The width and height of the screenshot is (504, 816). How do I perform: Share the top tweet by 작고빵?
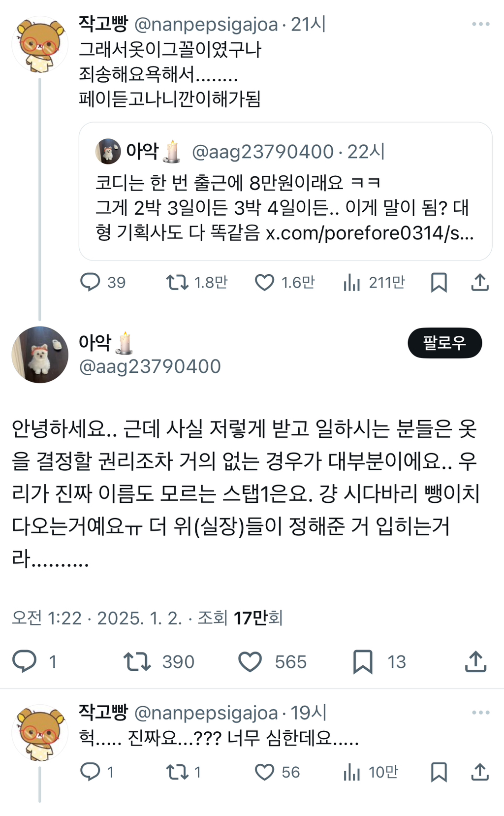[x=480, y=282]
